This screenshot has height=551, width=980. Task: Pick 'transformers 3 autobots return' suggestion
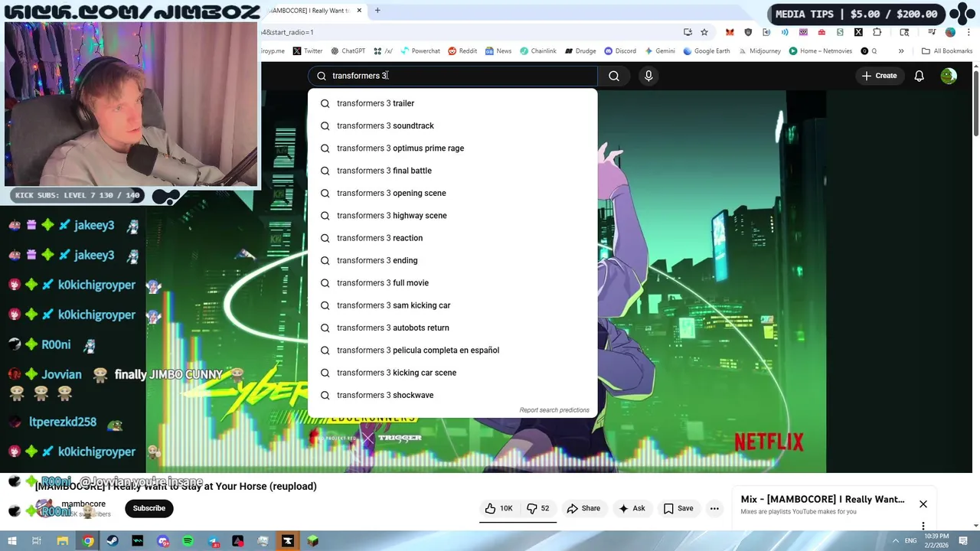(x=452, y=328)
